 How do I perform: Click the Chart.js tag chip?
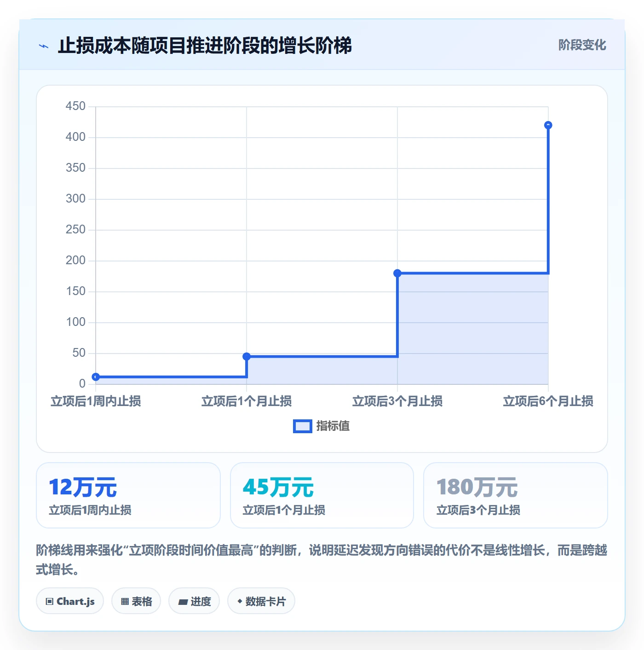coord(70,601)
